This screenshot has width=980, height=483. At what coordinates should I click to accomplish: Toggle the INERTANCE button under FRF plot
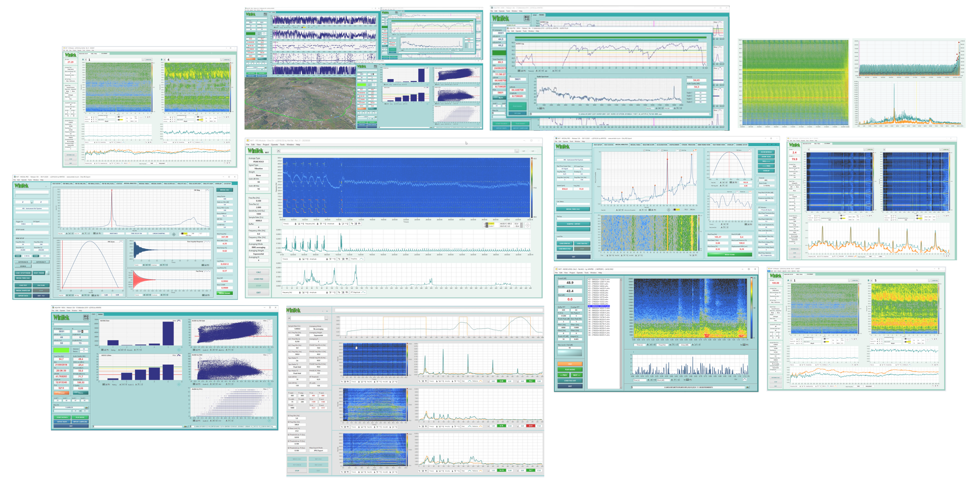pos(114,233)
